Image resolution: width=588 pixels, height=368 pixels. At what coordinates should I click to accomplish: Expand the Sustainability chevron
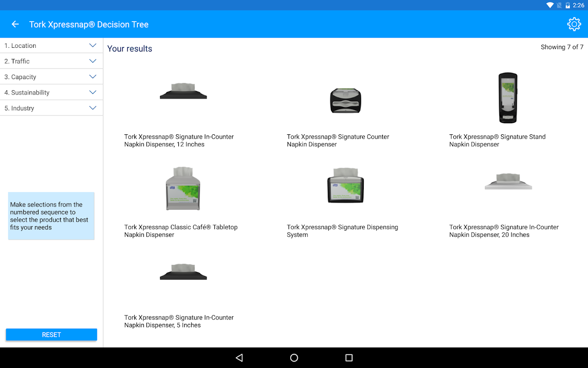pos(93,92)
